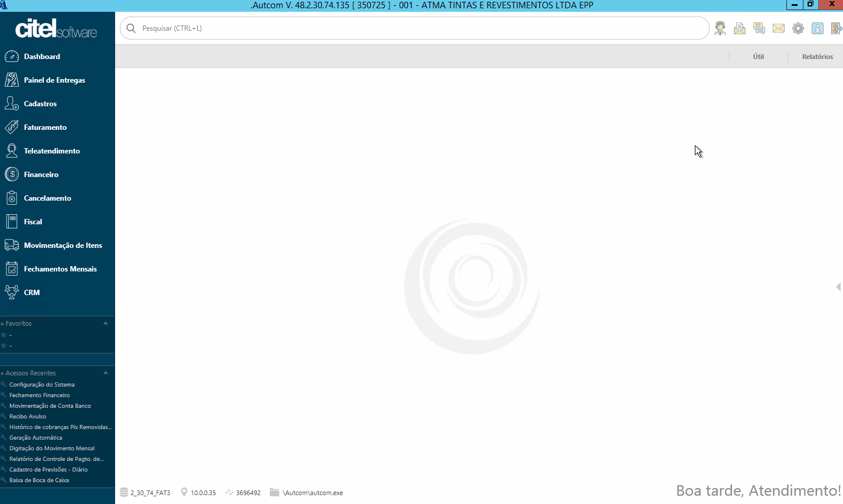Click the blue information icon

[x=818, y=28]
